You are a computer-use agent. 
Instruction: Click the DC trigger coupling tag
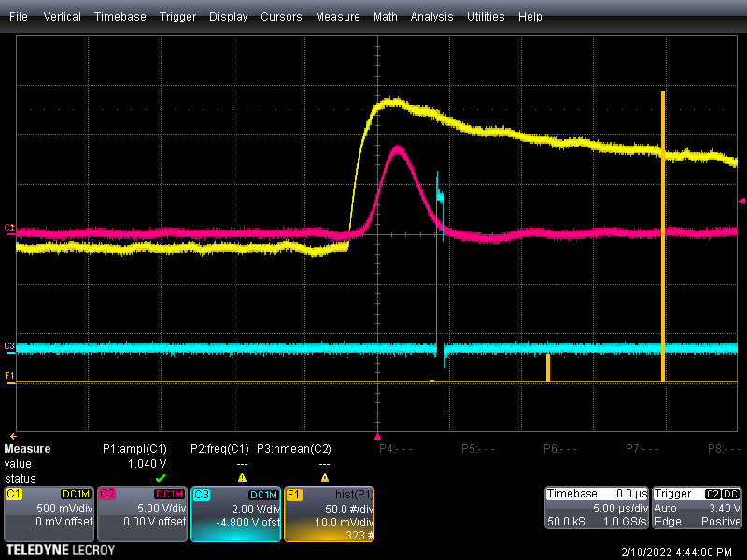click(731, 494)
